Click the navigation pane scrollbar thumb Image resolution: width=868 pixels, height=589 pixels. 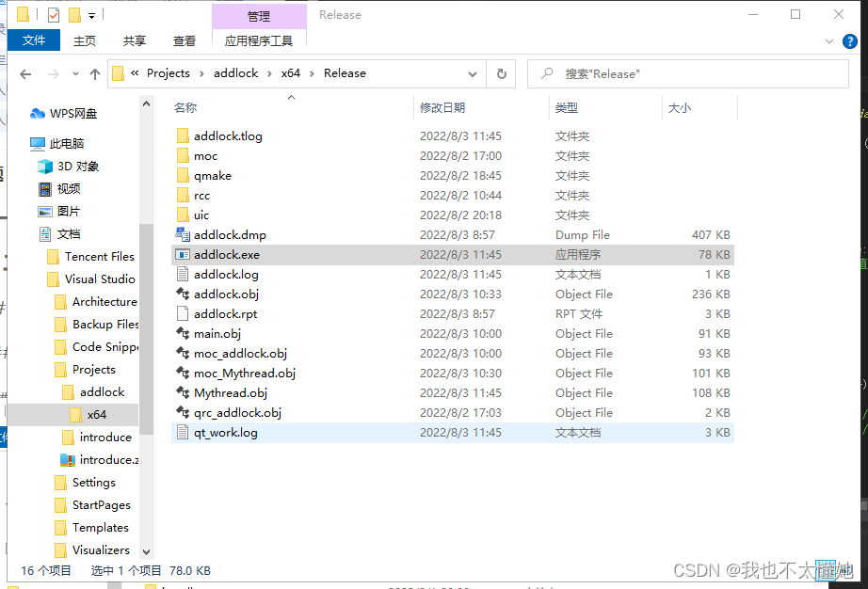click(x=146, y=329)
